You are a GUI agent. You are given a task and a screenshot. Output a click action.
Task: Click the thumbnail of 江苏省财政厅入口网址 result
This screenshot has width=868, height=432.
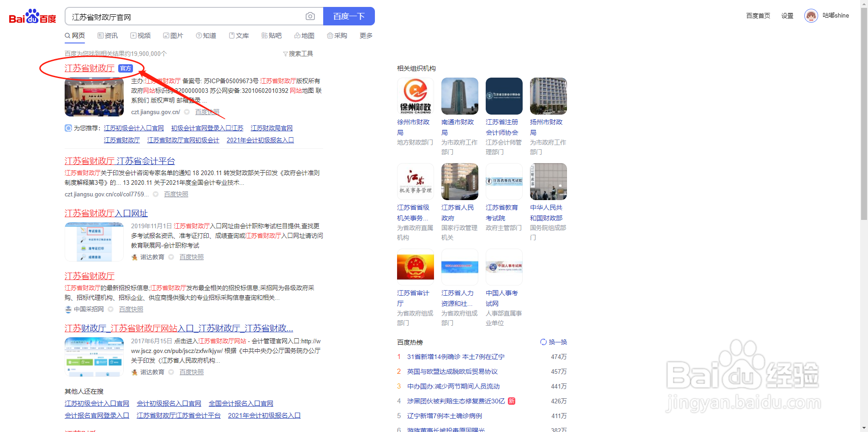94,242
